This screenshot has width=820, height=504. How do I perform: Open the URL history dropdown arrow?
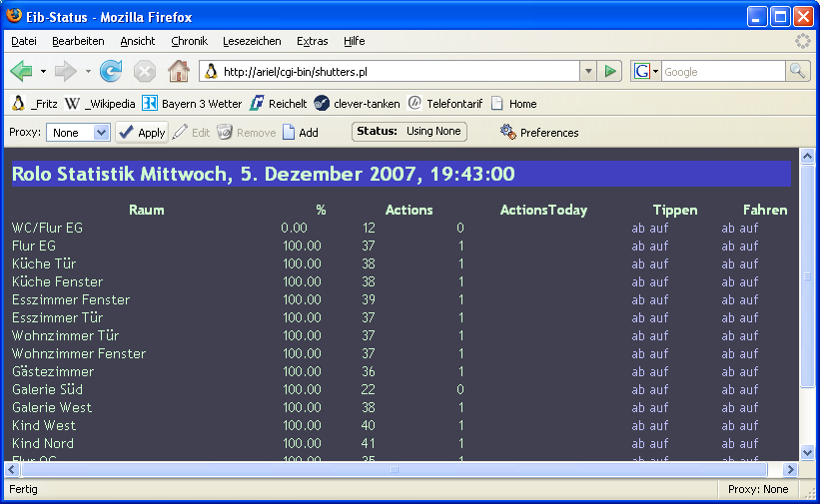click(x=588, y=71)
